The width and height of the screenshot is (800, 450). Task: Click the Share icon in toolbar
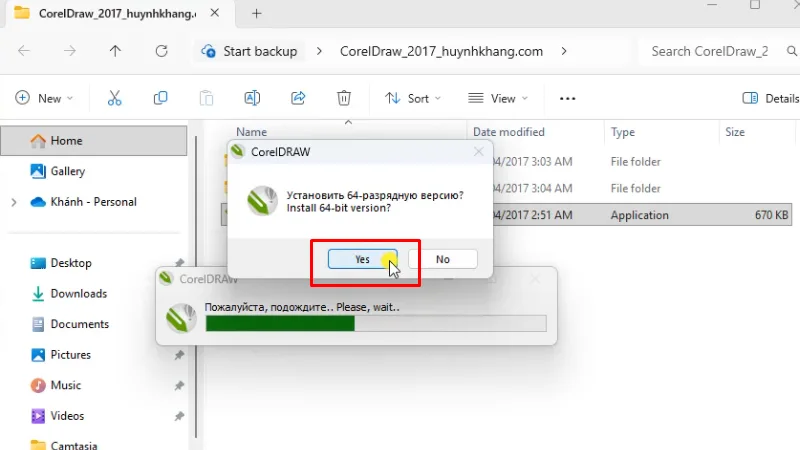point(298,98)
